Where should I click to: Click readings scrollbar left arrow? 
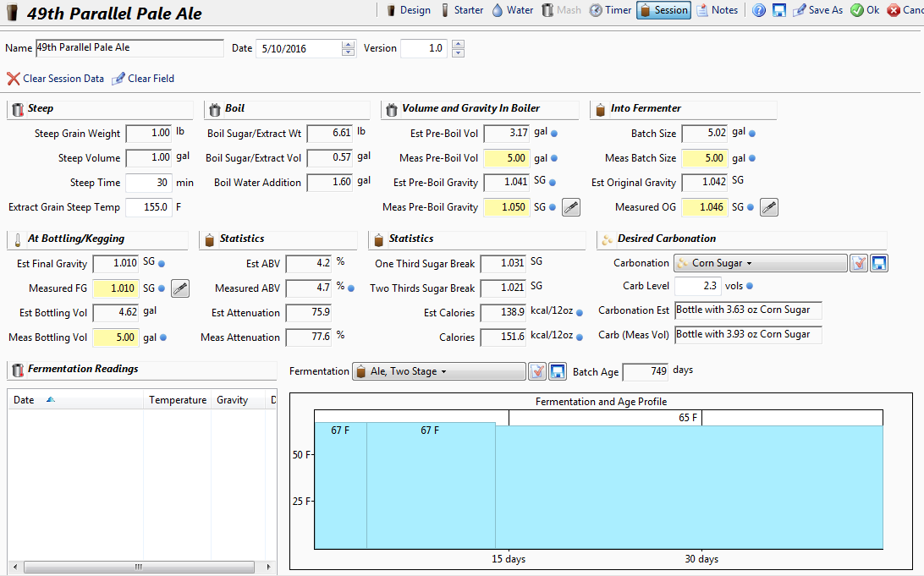[14, 568]
